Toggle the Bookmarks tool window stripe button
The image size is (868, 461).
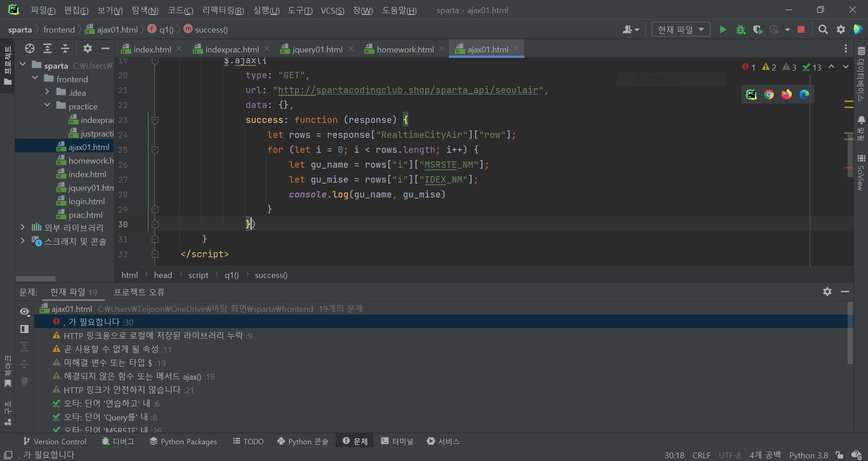(x=8, y=372)
